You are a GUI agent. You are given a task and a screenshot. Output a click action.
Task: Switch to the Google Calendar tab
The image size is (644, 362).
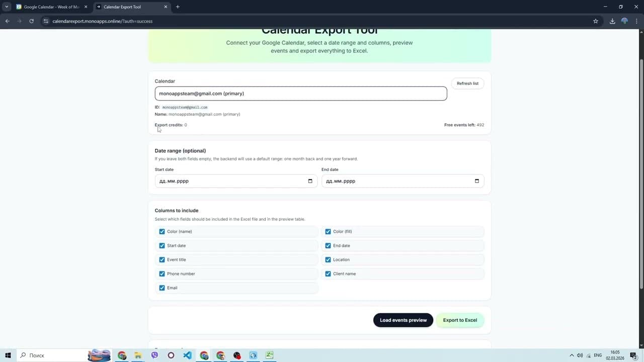click(50, 7)
